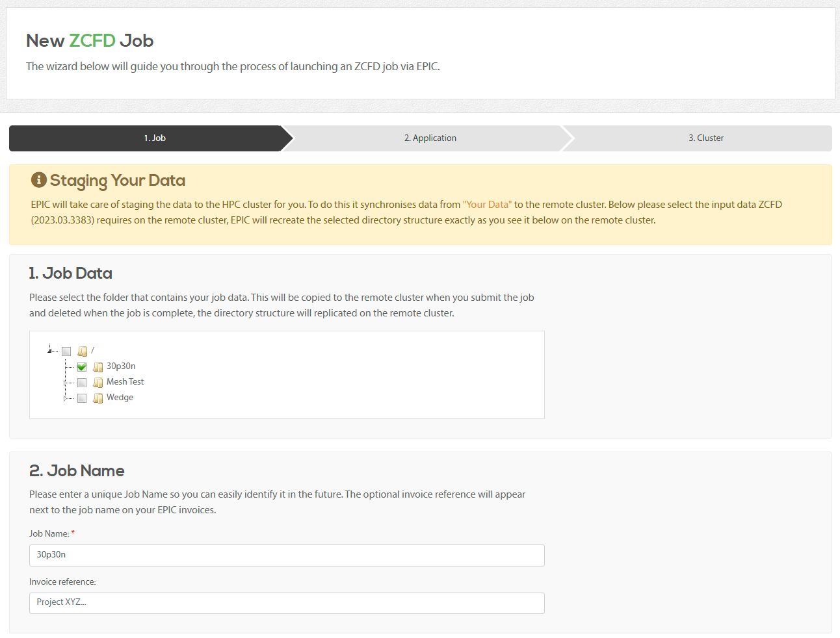Click the "1. Job Data" heading
This screenshot has height=638, width=840.
(71, 274)
